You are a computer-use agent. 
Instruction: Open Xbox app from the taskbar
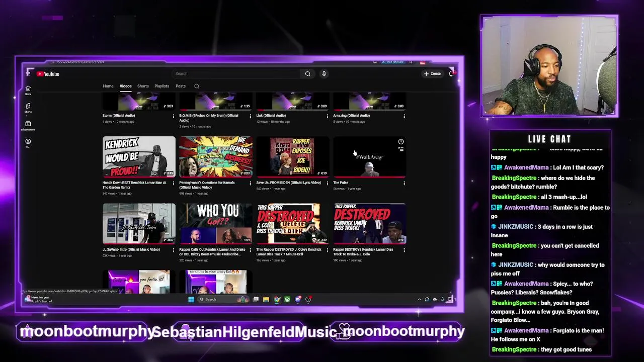tap(287, 299)
